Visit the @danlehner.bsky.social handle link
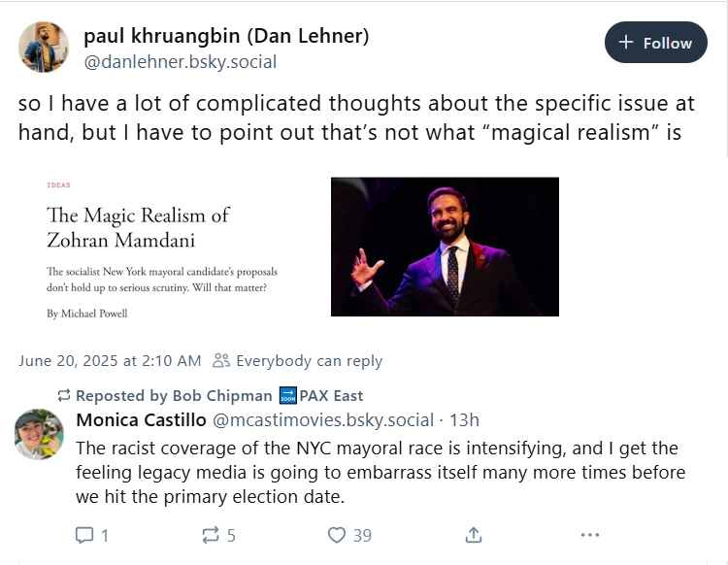This screenshot has height=565, width=728. point(181,62)
